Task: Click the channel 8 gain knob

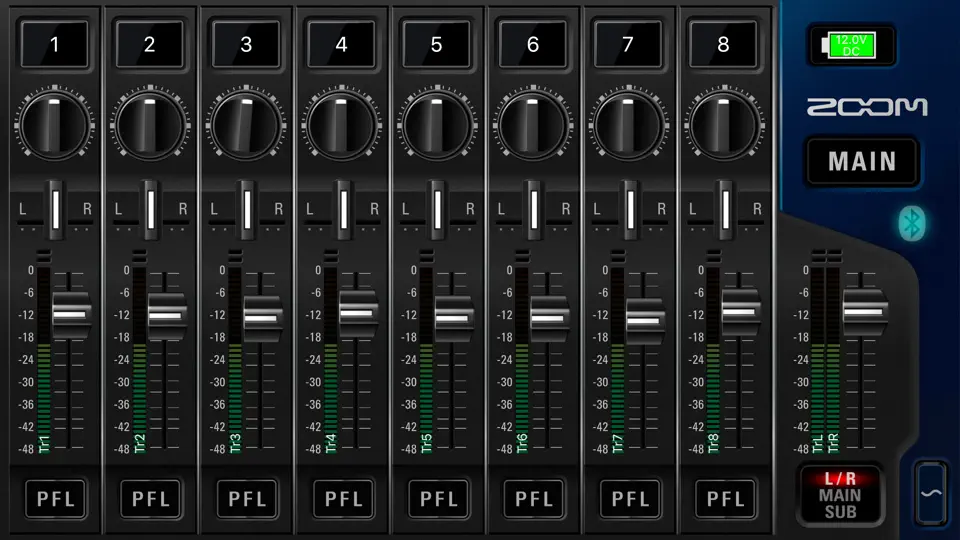Action: 724,126
